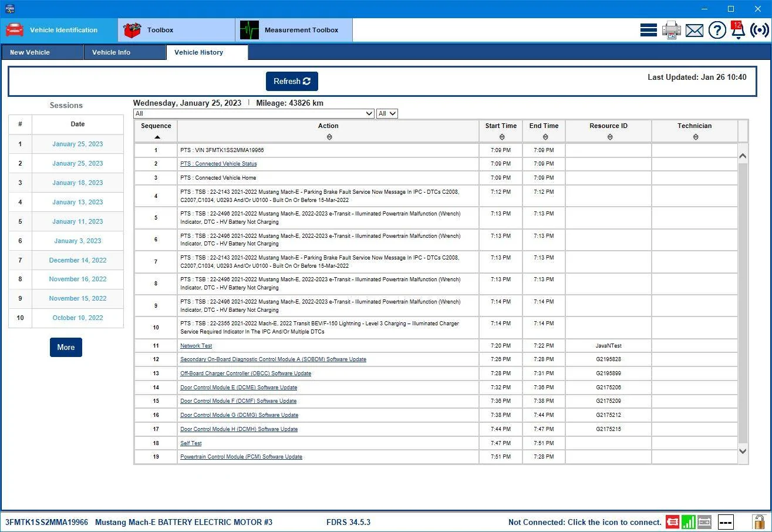Open the Self Test link
Screen dimensions: 772x532
point(191,443)
